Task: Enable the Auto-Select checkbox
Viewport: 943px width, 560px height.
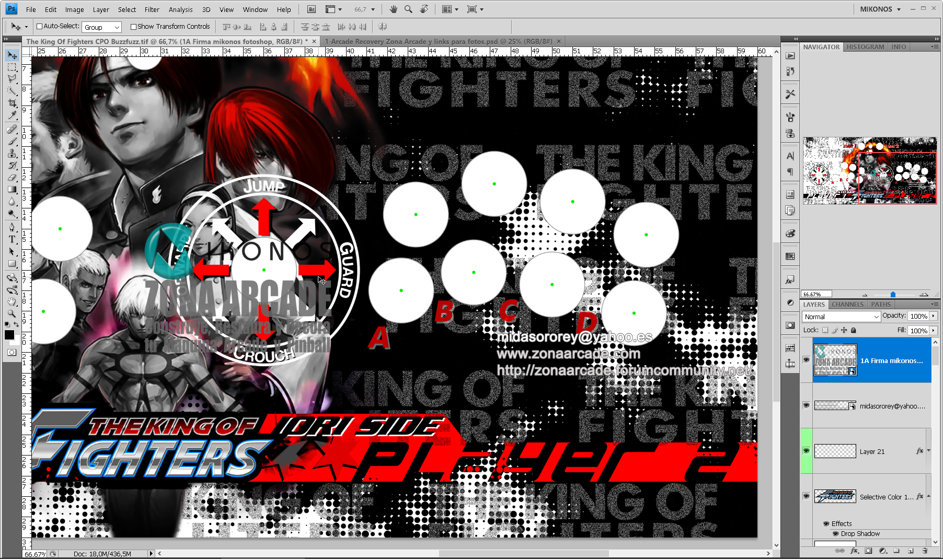Action: tap(39, 27)
